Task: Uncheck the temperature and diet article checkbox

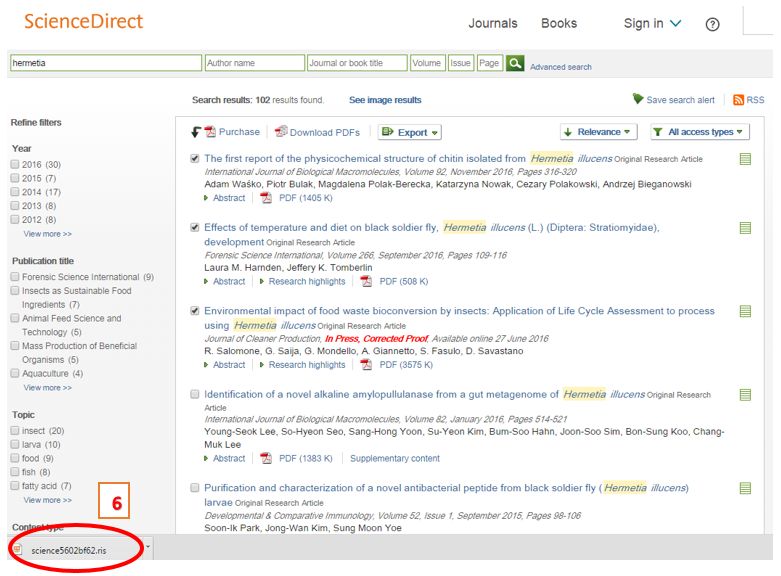Action: 195,227
